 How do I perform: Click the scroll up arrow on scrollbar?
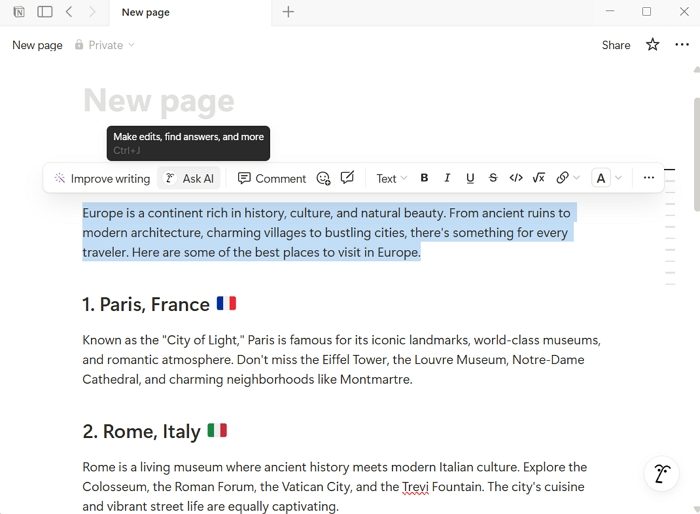(x=696, y=70)
